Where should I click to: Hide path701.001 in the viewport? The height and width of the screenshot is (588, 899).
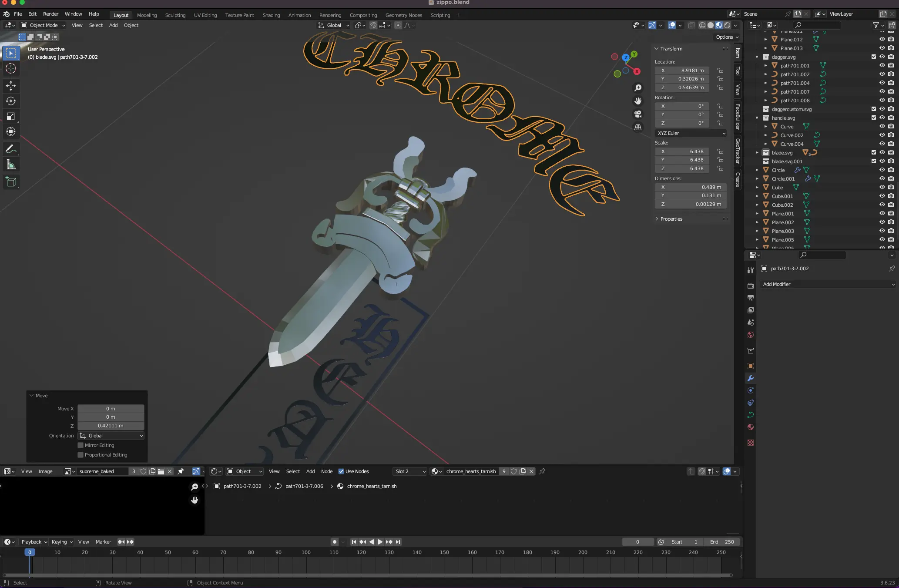click(x=882, y=65)
